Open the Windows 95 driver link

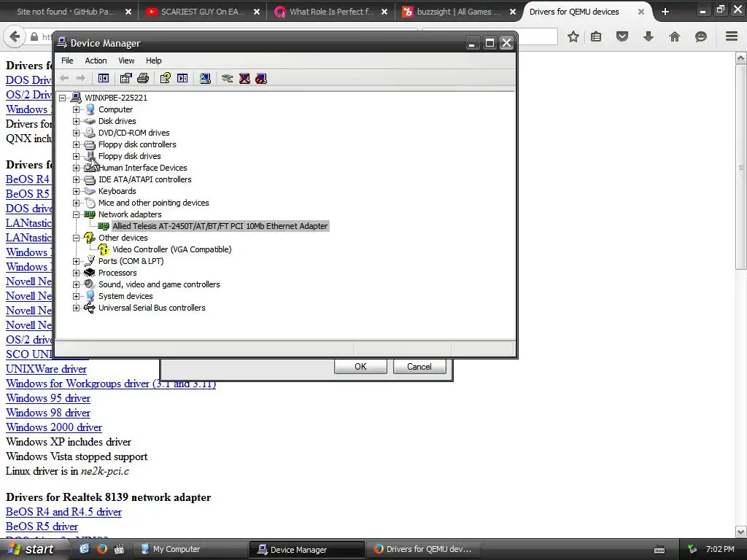(48, 398)
